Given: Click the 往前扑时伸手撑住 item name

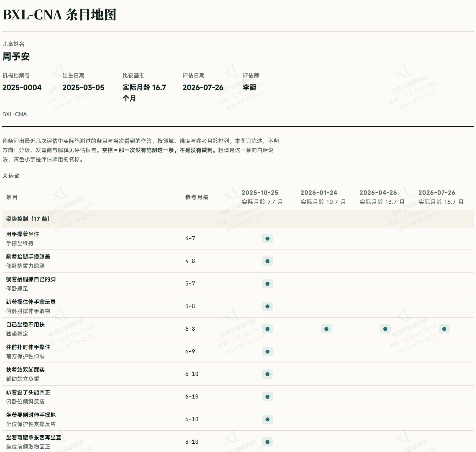Looking at the screenshot, I should 28,347.
